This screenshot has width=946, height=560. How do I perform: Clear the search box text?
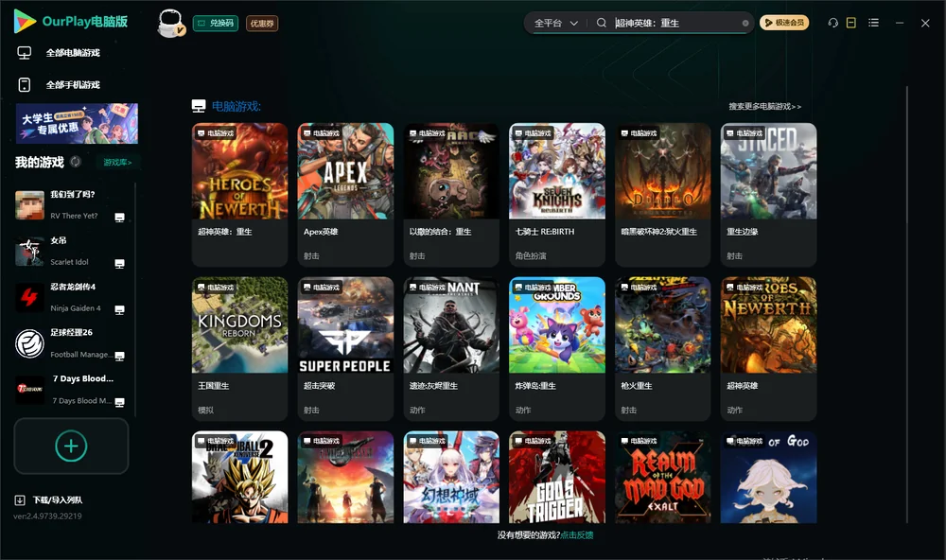[x=745, y=23]
